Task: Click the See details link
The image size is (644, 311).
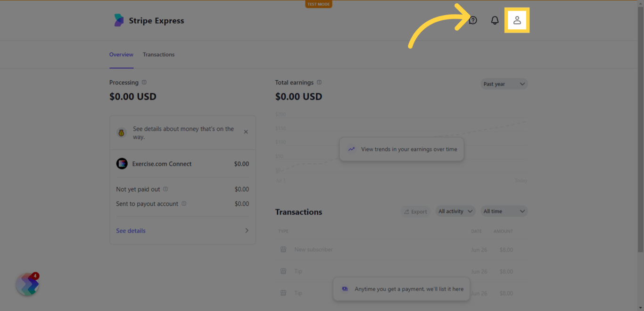Action: coord(131,230)
